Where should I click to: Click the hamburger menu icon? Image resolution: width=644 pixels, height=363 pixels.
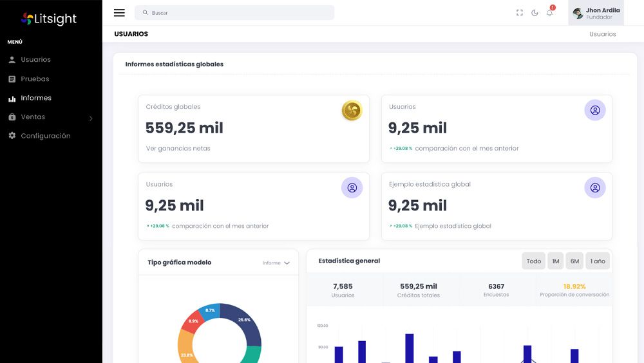(119, 13)
